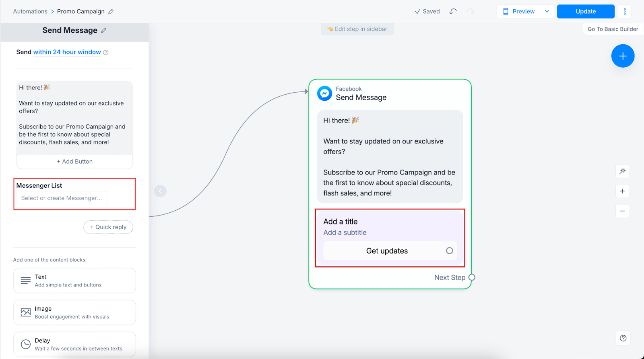The height and width of the screenshot is (359, 644).
Task: Add an Image content block
Action: 74,312
